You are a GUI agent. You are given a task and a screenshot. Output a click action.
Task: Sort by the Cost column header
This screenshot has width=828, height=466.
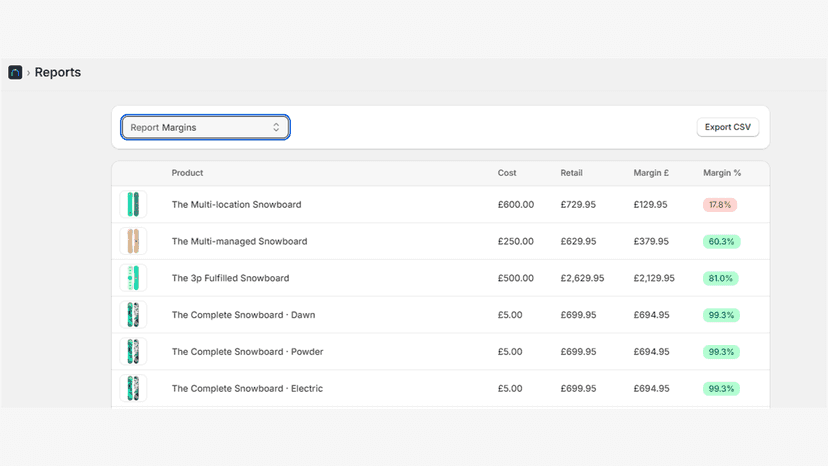click(x=507, y=173)
